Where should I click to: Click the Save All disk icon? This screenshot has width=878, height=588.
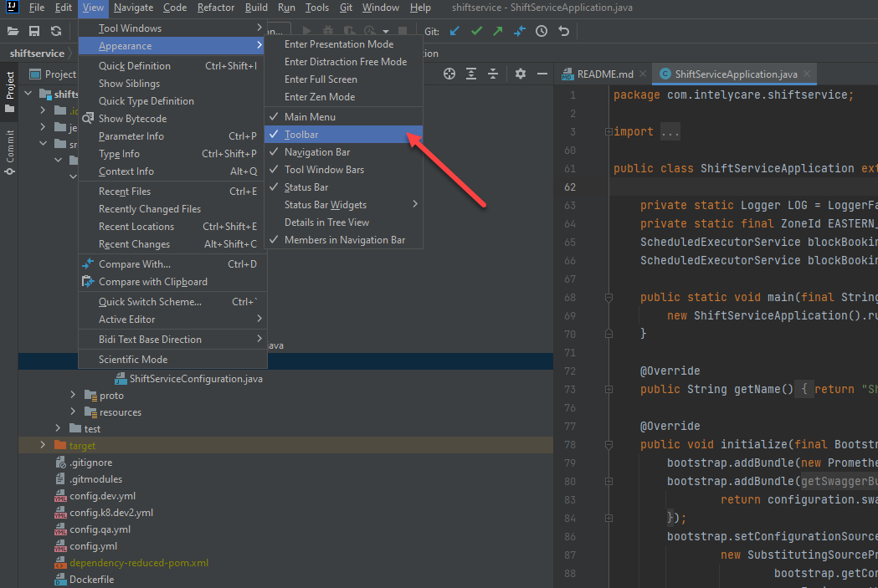click(34, 31)
